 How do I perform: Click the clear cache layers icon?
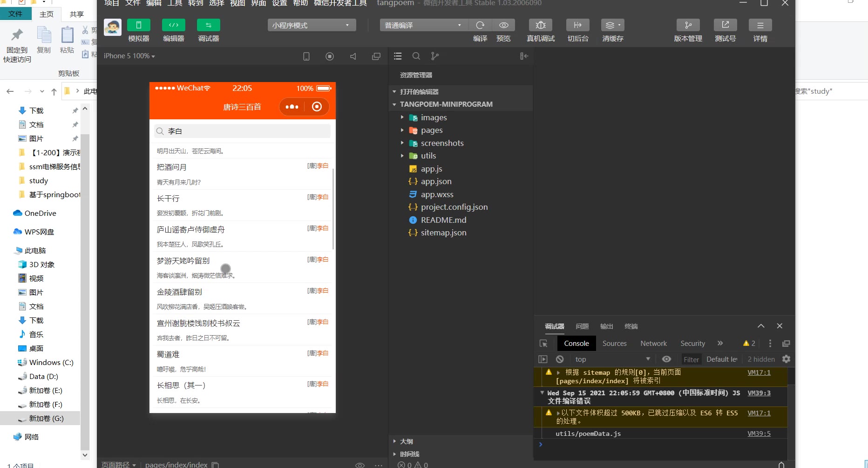coord(612,25)
